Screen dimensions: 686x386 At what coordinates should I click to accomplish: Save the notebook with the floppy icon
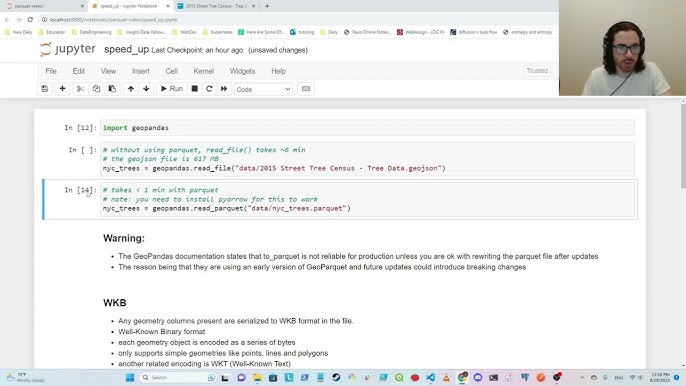45,89
